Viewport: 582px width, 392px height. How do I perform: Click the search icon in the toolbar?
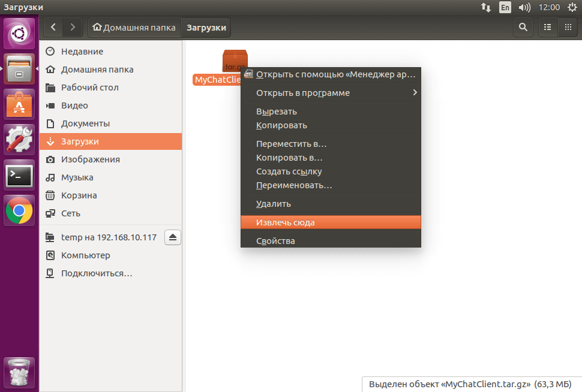[x=522, y=27]
